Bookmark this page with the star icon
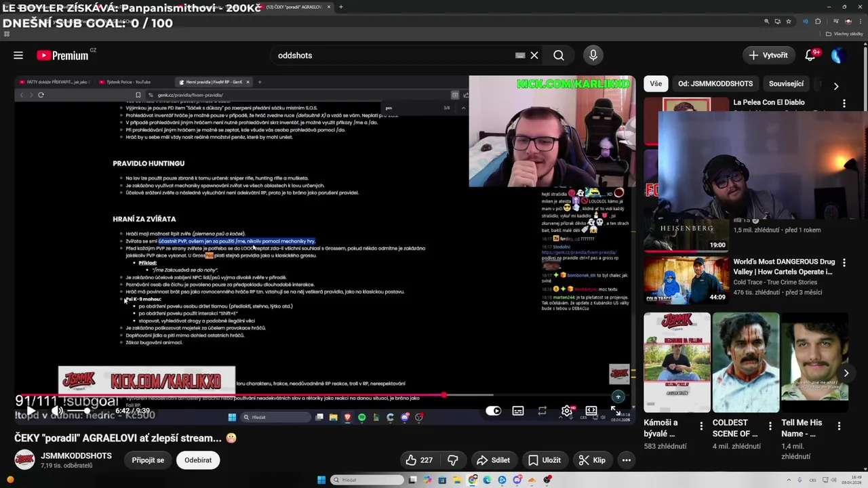 click(x=789, y=22)
